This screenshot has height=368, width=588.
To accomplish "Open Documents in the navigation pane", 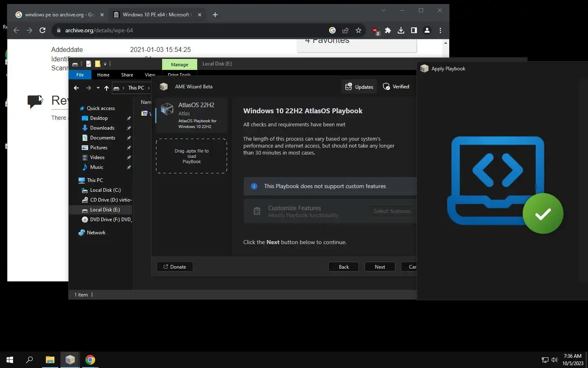I will click(x=102, y=138).
